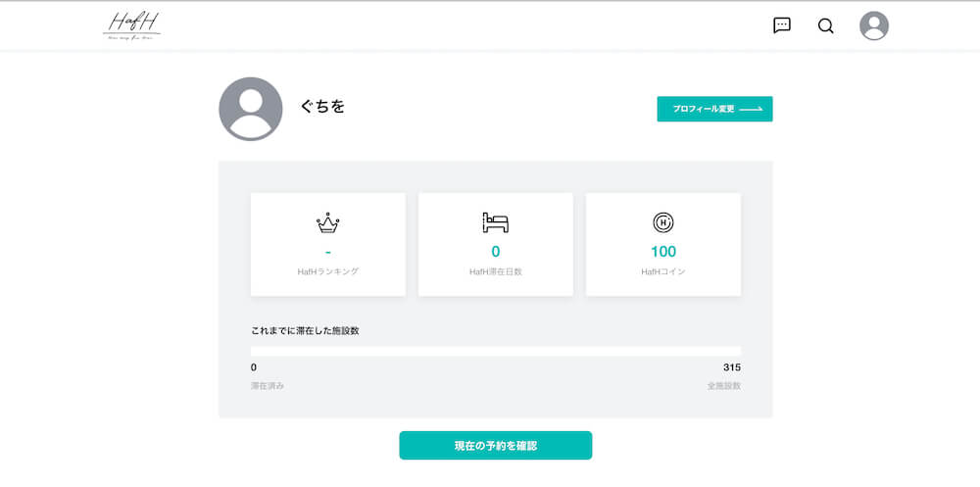The width and height of the screenshot is (980, 487).
Task: Click the HafHコイン label
Action: 663,272
